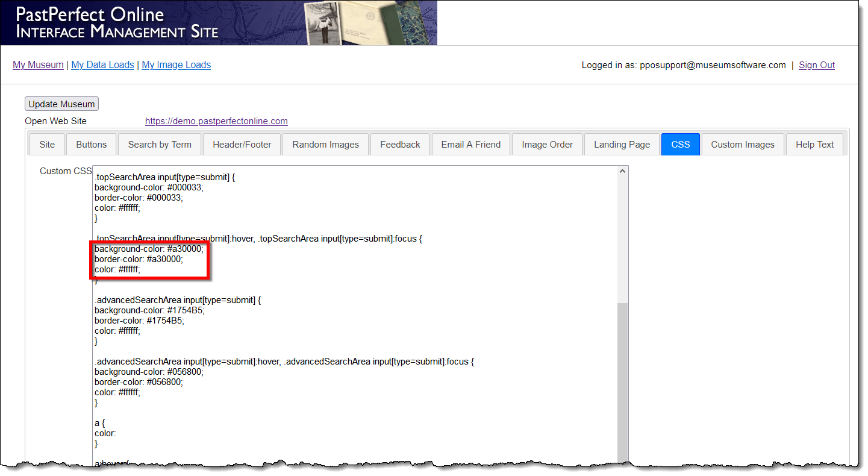Image resolution: width=868 pixels, height=476 pixels.
Task: Switch to the Buttons tab
Action: pyautogui.click(x=92, y=145)
